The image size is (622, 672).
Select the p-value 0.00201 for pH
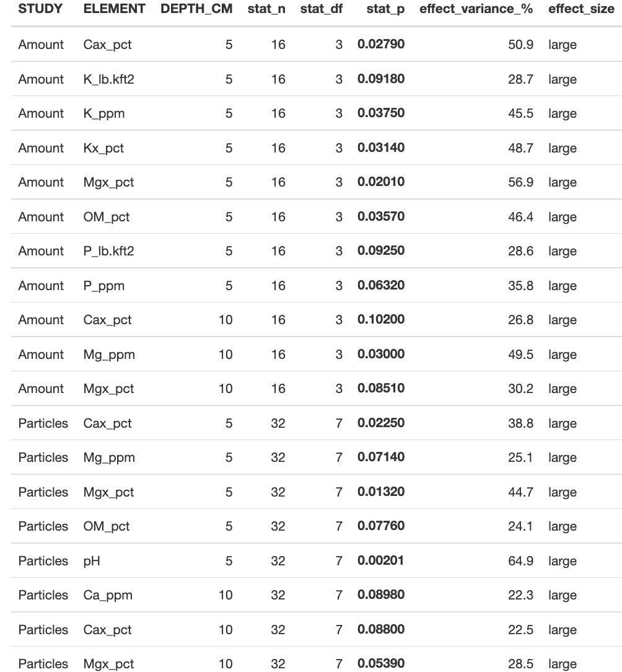381,560
